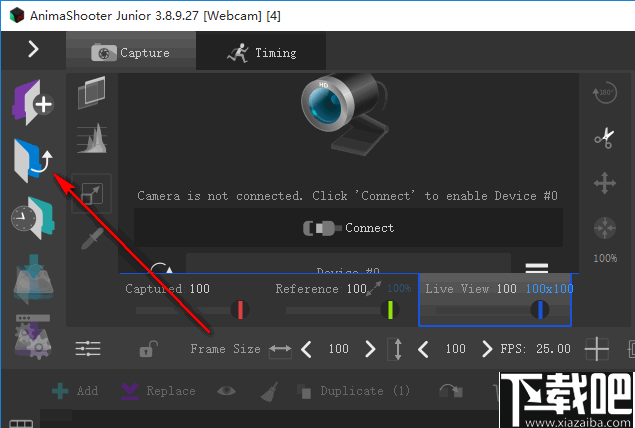Toggle the crosshair grid overlay icon
This screenshot has width=635, height=428.
pos(597,349)
